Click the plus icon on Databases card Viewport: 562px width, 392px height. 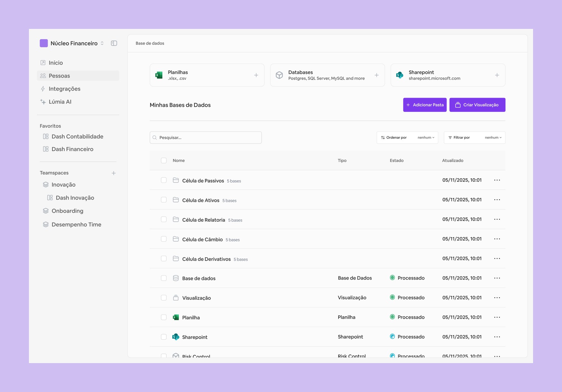(376, 75)
